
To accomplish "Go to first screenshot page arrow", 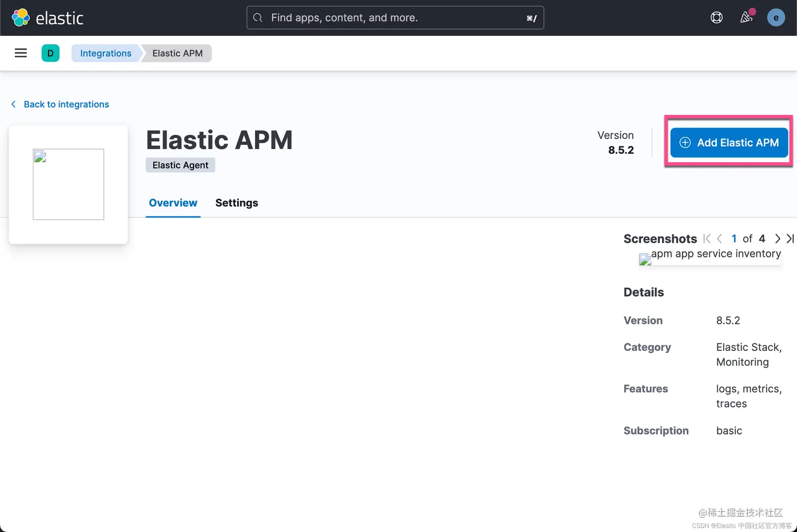I will (x=707, y=239).
